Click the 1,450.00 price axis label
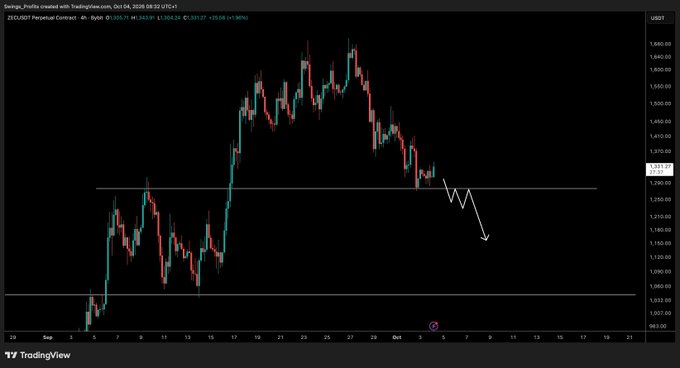 pyautogui.click(x=660, y=122)
